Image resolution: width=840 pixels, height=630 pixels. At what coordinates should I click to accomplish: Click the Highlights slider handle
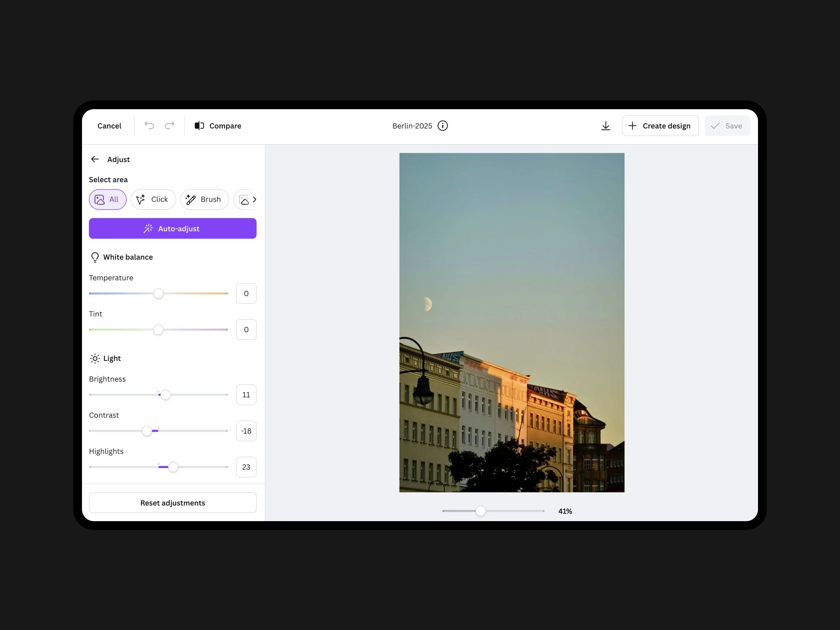(173, 467)
